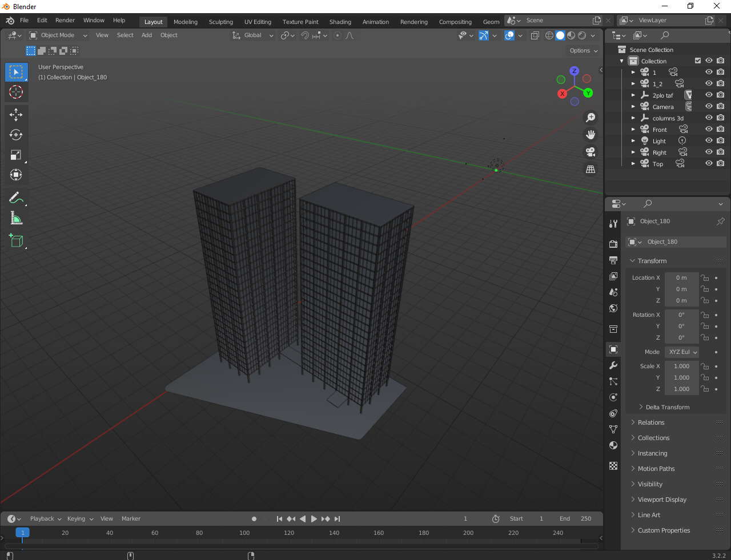Select the Annotate tool

coord(16,198)
